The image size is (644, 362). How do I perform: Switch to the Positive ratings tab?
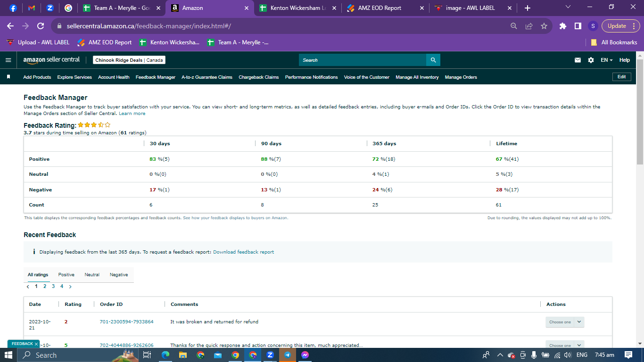pyautogui.click(x=66, y=275)
